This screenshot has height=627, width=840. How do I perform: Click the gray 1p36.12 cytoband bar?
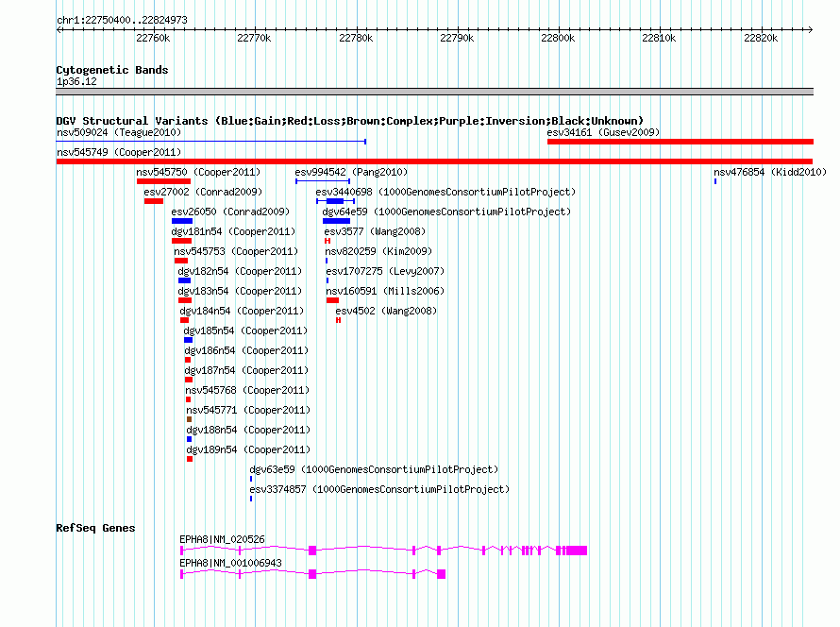(434, 92)
